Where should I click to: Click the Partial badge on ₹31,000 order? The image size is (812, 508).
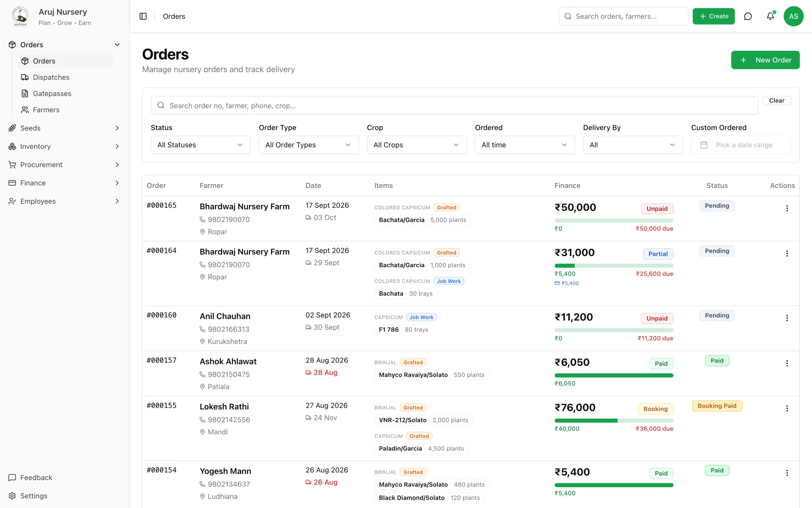click(658, 254)
